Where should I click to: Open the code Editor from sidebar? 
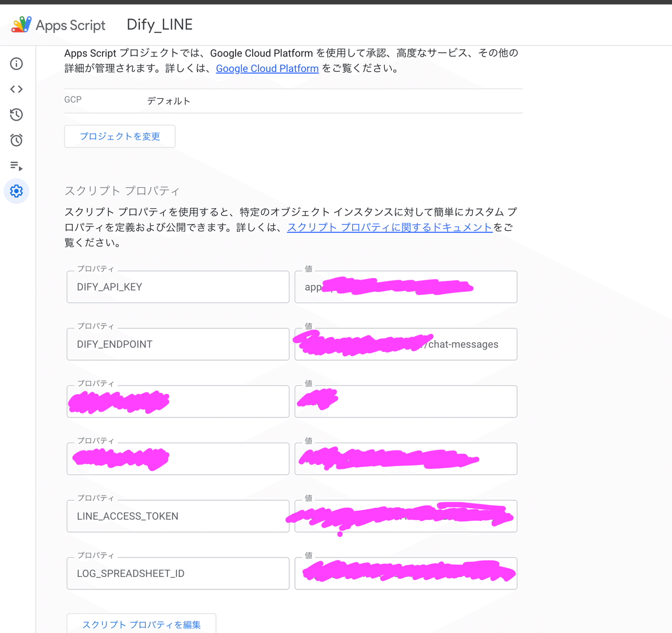point(16,89)
